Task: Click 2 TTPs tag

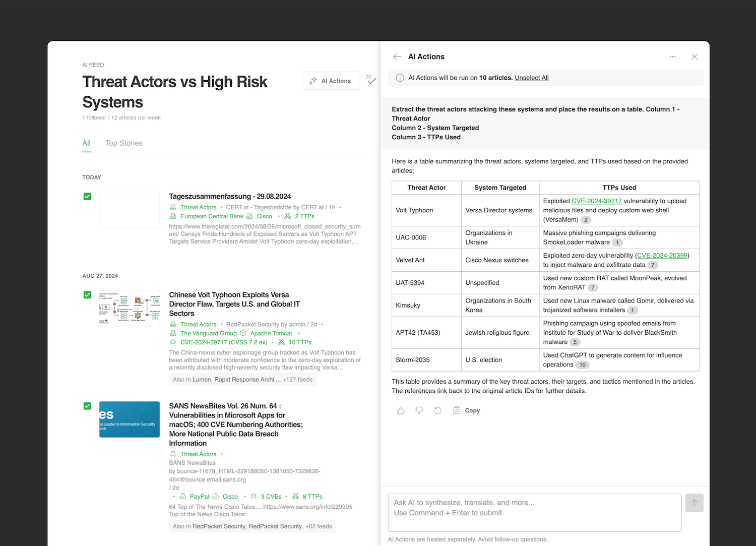Action: coord(304,216)
